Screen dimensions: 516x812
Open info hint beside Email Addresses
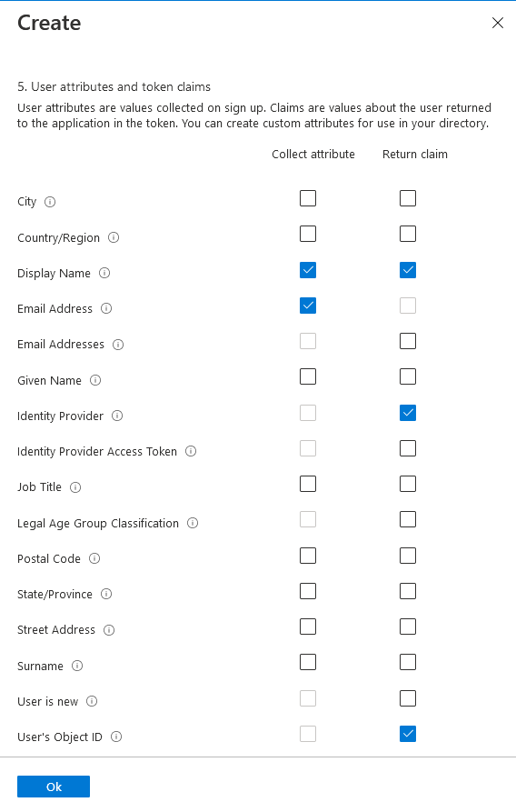point(118,345)
